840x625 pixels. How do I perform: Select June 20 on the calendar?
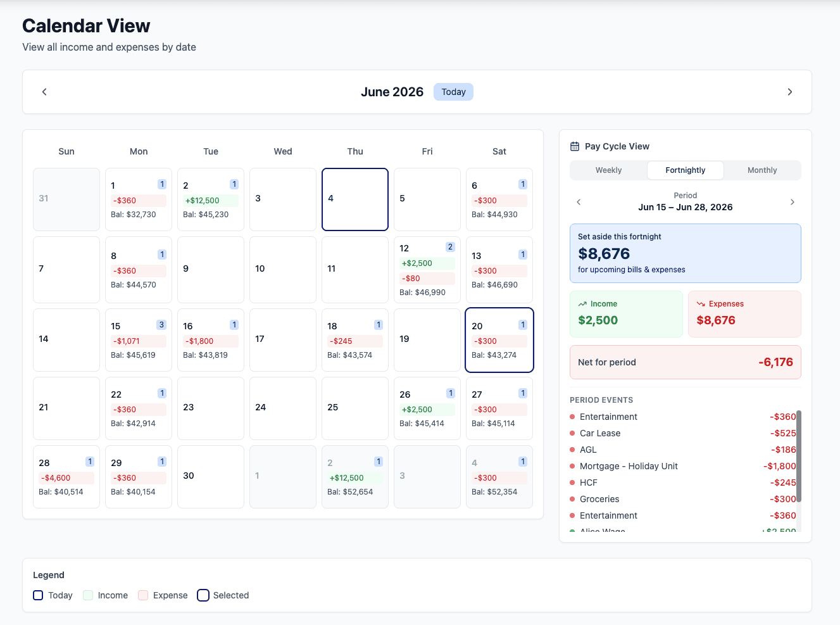pyautogui.click(x=499, y=340)
